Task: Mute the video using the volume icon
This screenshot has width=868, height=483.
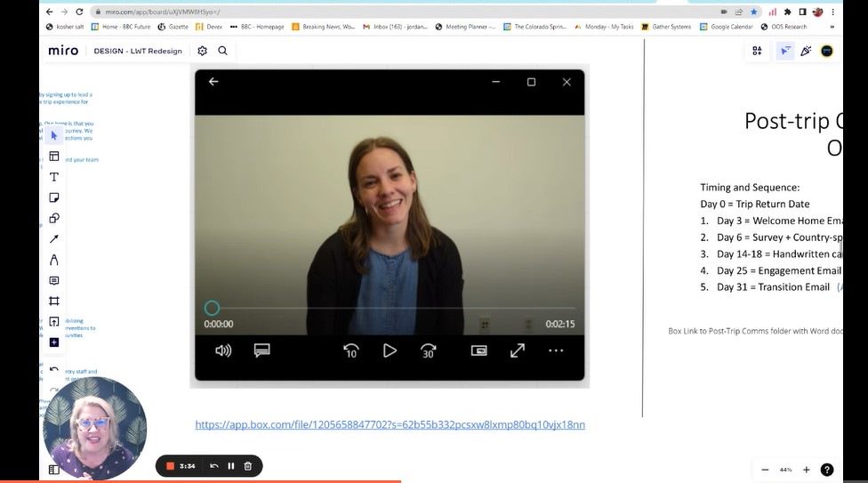Action: [x=223, y=350]
